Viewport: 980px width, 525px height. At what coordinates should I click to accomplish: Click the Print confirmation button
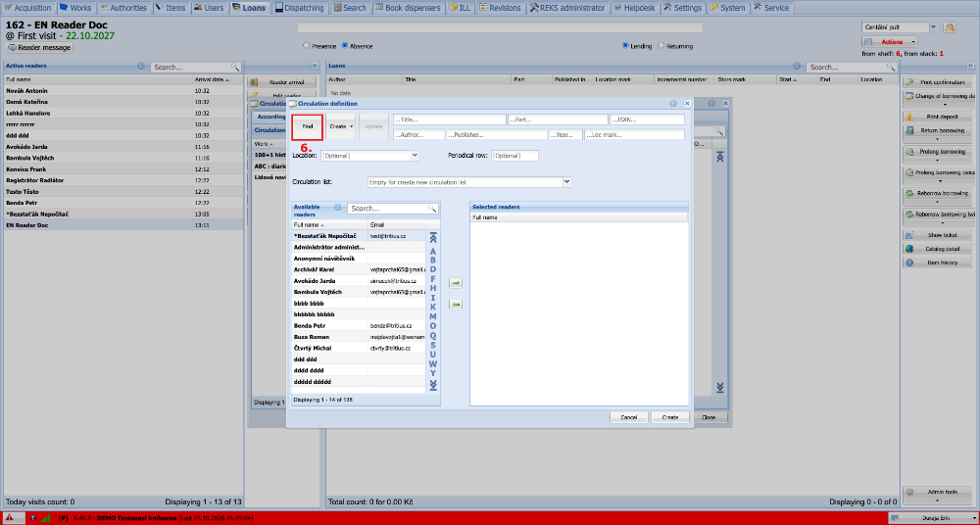(x=939, y=82)
